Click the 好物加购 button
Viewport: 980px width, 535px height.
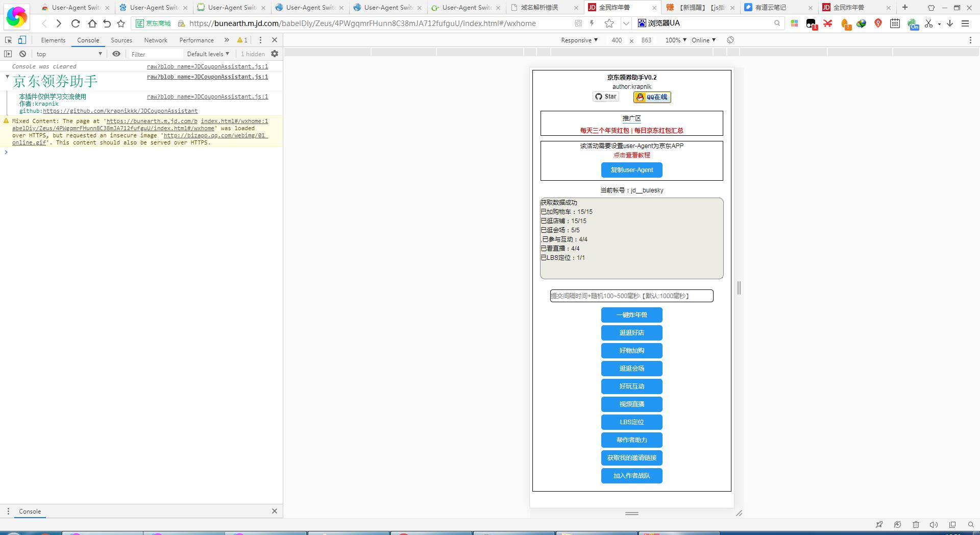click(x=632, y=351)
